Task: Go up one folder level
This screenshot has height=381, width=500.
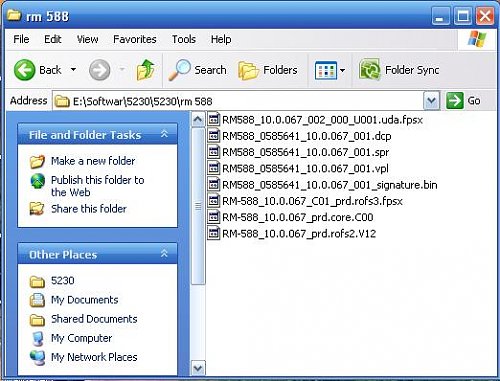Action: pos(146,70)
